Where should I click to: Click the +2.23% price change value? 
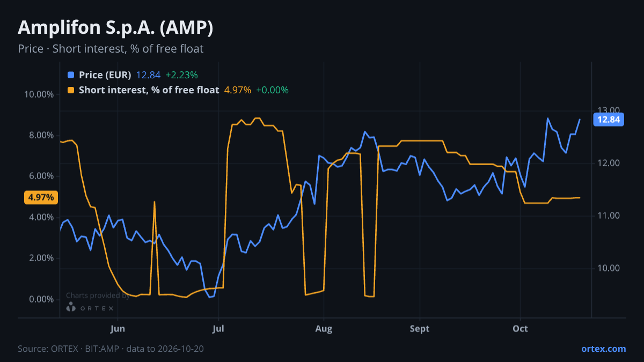tap(181, 75)
